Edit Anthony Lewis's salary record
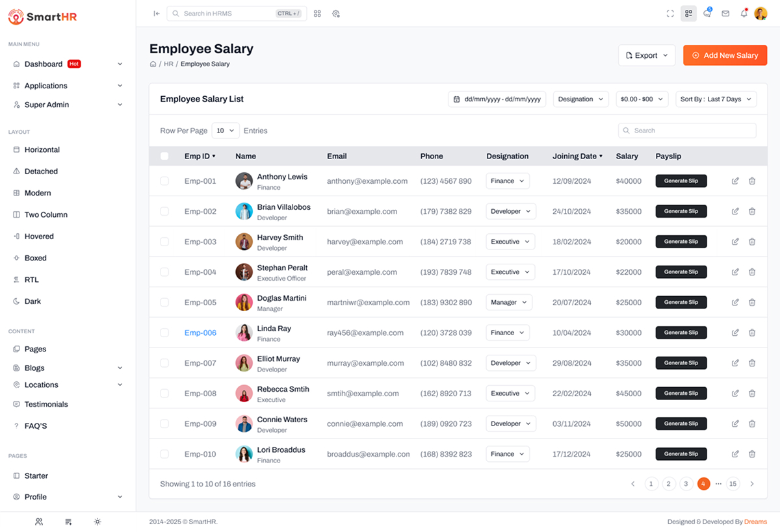This screenshot has width=780, height=532. tap(735, 181)
